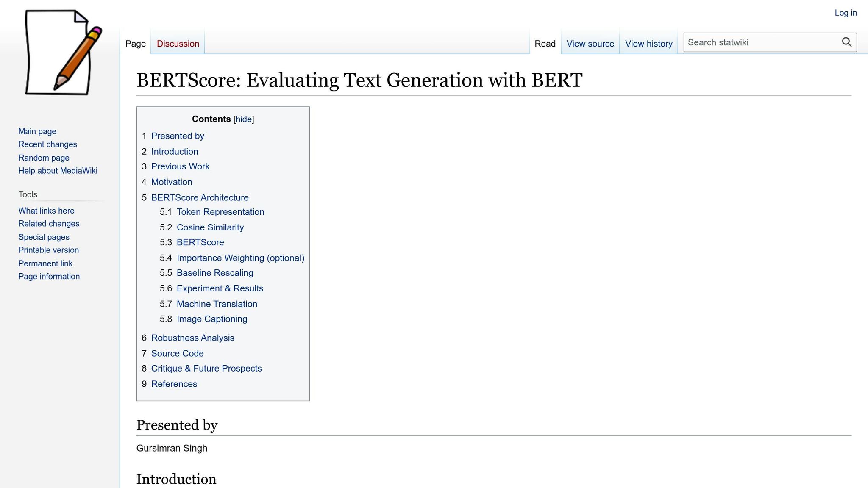Open the Discussion tab
868x488 pixels.
[x=178, y=44]
